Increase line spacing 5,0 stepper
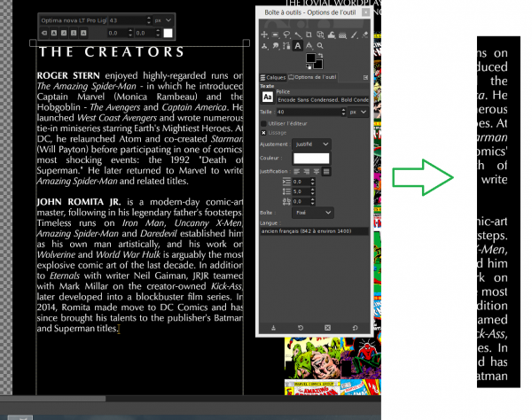This screenshot has height=420, width=532. (312, 190)
